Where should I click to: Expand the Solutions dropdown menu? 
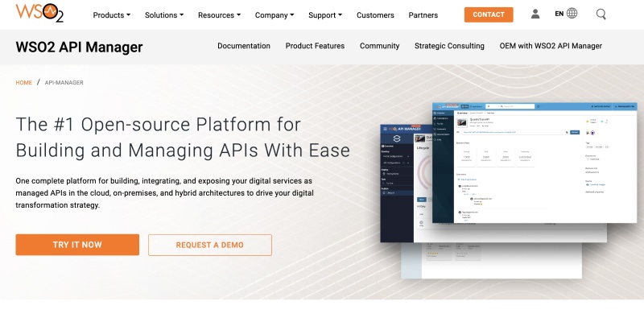(x=164, y=15)
